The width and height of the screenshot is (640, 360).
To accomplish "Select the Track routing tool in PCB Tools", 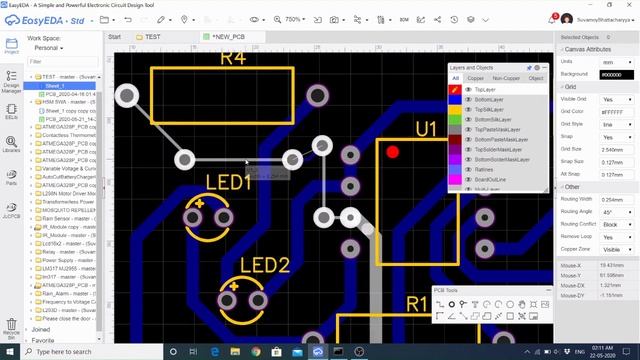I will point(440,304).
